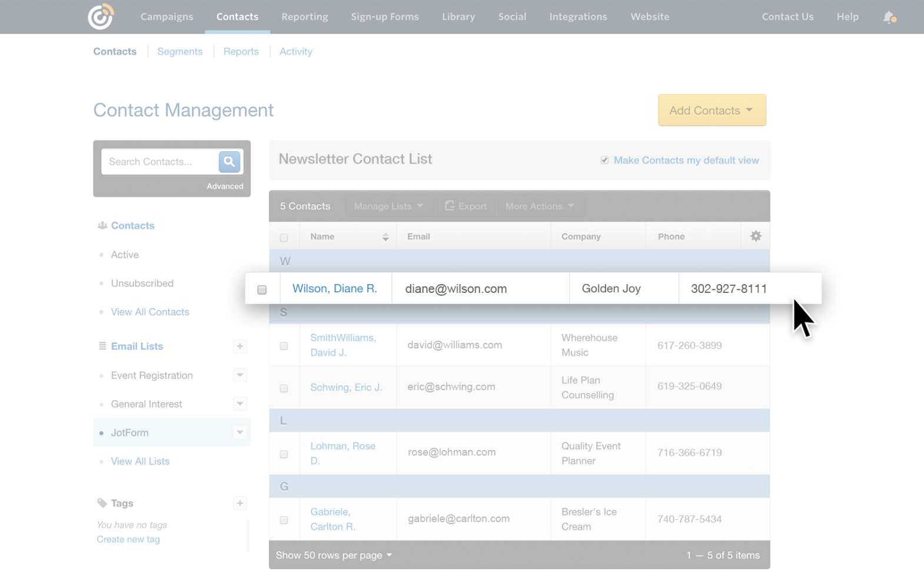Click the Constant Contact logo icon
Screen dimensions: 924x577
101,16
